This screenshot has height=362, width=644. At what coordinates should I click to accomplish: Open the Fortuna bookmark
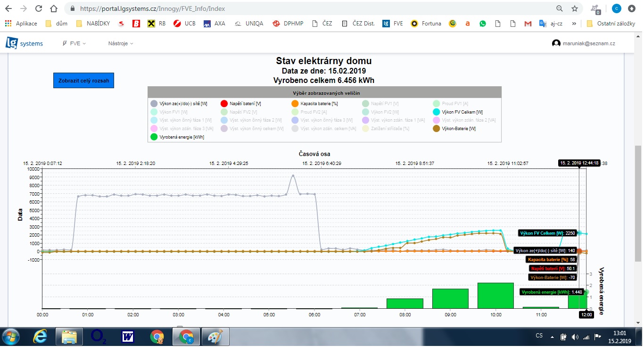(426, 23)
